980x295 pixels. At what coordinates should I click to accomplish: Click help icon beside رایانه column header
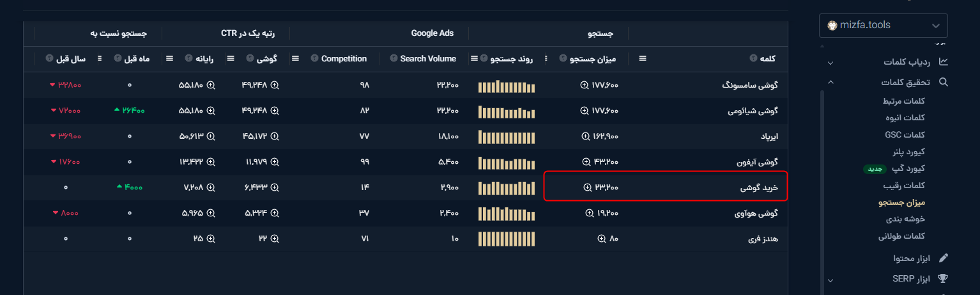pyautogui.click(x=188, y=58)
